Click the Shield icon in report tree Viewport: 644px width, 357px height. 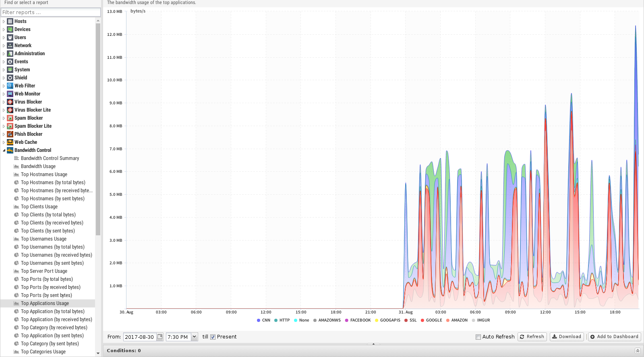pos(10,78)
